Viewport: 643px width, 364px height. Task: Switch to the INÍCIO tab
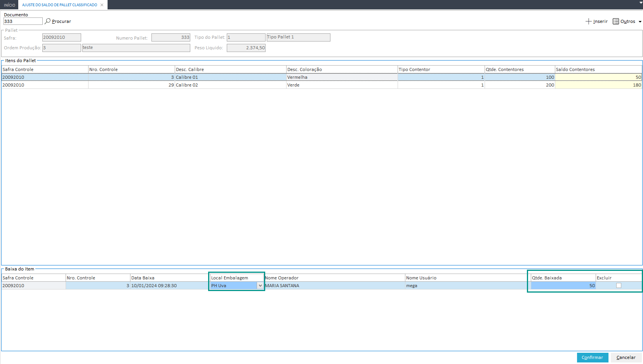click(x=9, y=5)
